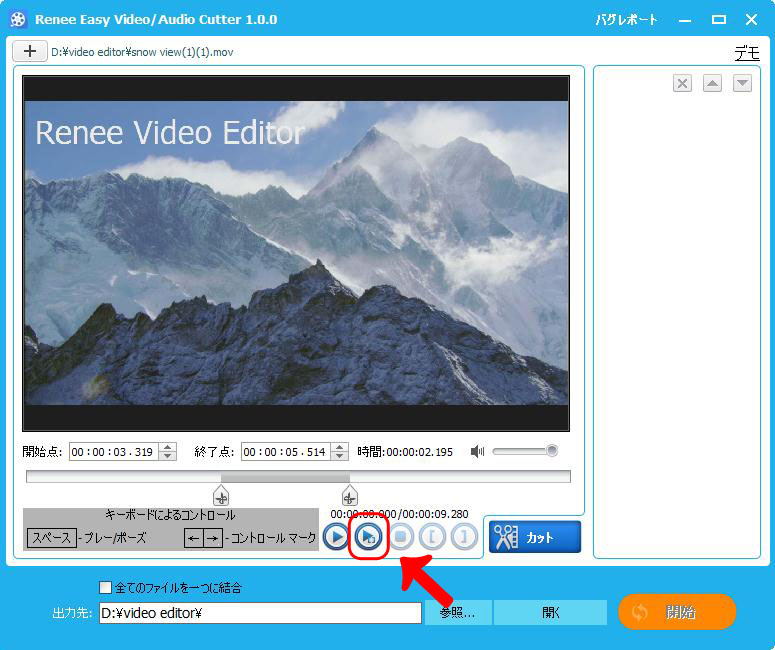
Task: Click the 開く button
Action: pos(550,613)
